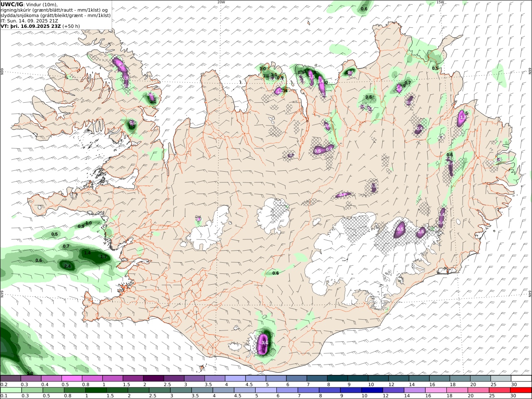Click the pale green 0.1 rain scale swatch
Image resolution: width=532 pixels, height=399 pixels.
(11, 390)
